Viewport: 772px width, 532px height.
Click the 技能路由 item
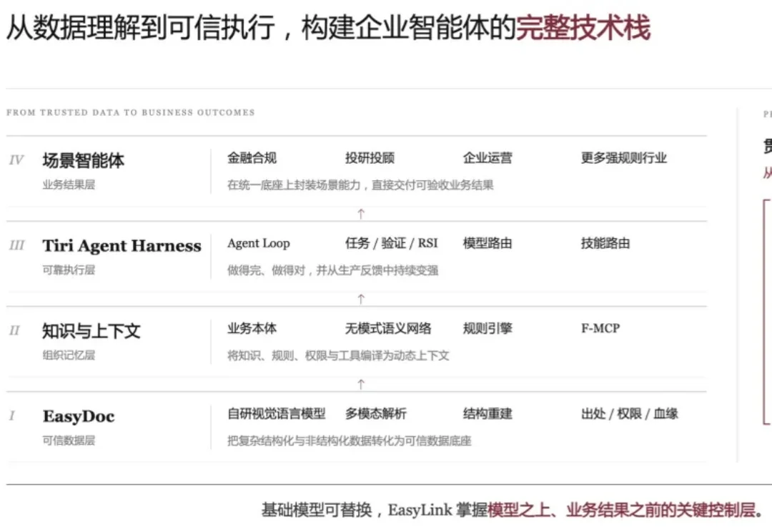pyautogui.click(x=605, y=243)
